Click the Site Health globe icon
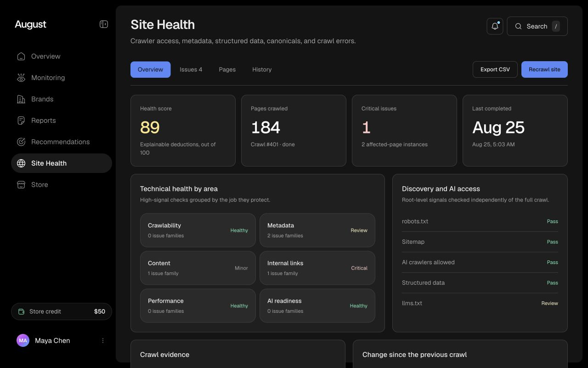This screenshot has width=588, height=368. click(21, 163)
